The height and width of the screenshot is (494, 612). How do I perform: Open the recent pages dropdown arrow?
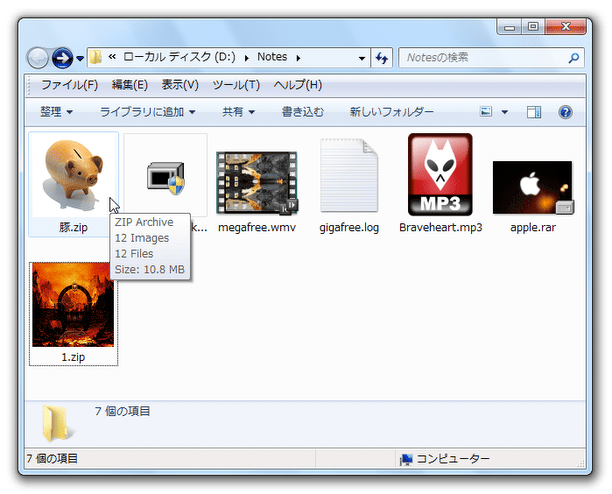click(x=80, y=59)
